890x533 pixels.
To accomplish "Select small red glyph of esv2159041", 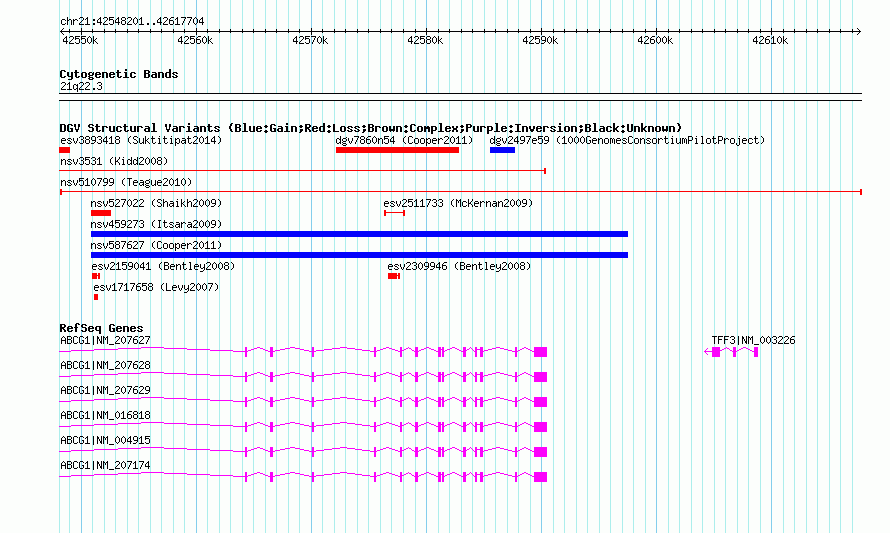I will coord(96,276).
